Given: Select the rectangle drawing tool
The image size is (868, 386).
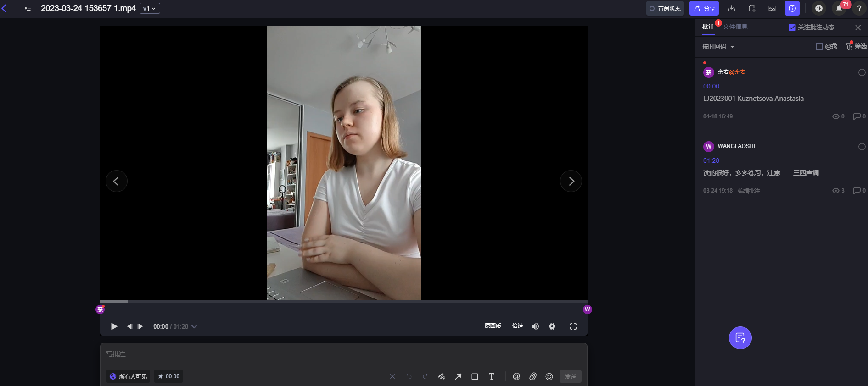Looking at the screenshot, I should click(x=475, y=376).
